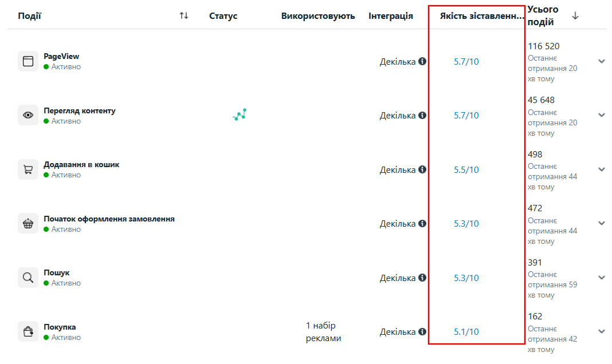Open the 5.5/10 score for Додавання в кошик
Image resolution: width=612 pixels, height=364 pixels.
466,169
